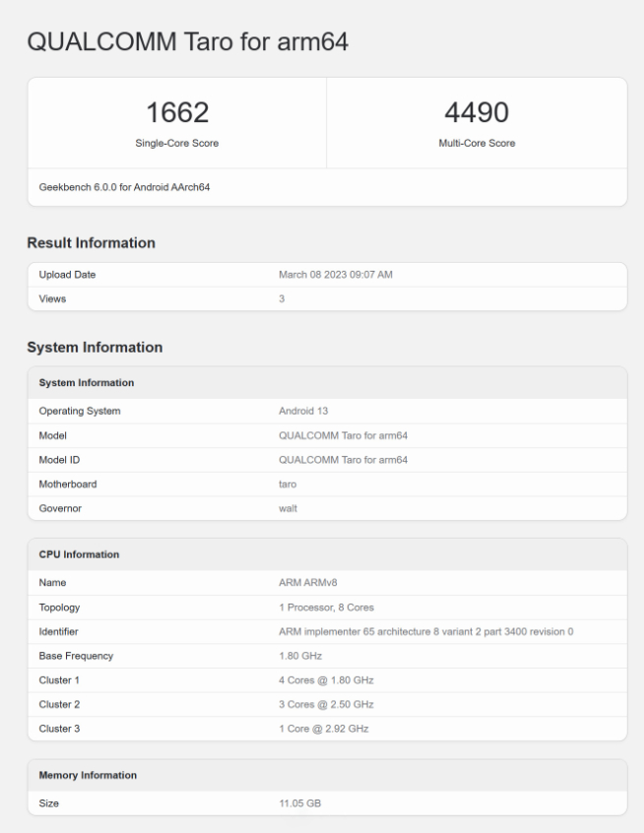Click the walt governor value

(x=290, y=509)
